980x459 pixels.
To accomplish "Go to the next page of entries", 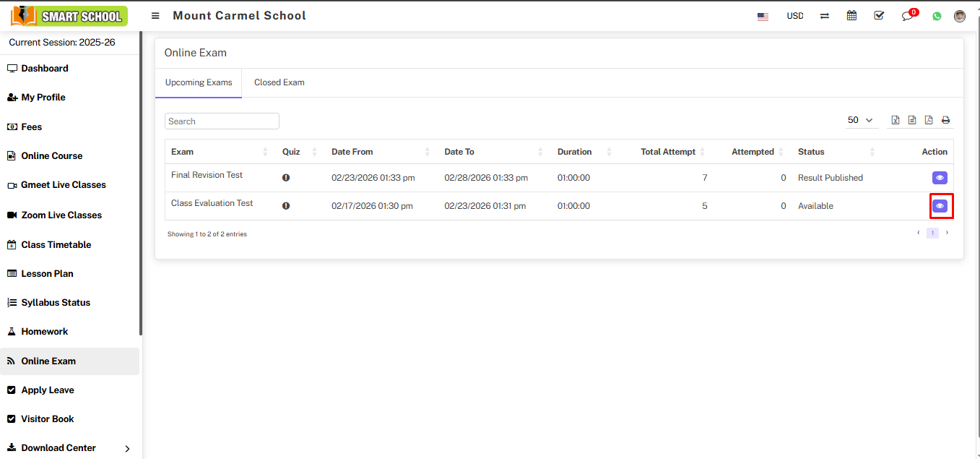I will click(947, 233).
